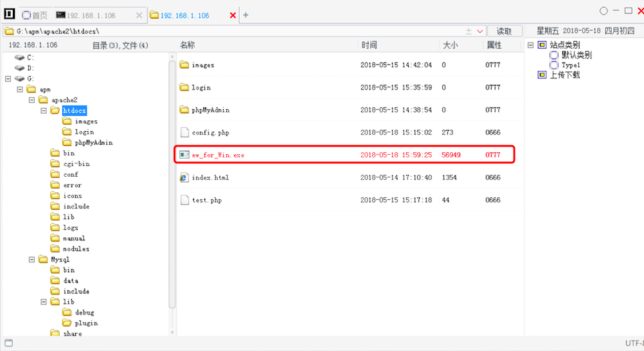Click the ew_for_Win.exe file name
This screenshot has width=644, height=351.
218,155
